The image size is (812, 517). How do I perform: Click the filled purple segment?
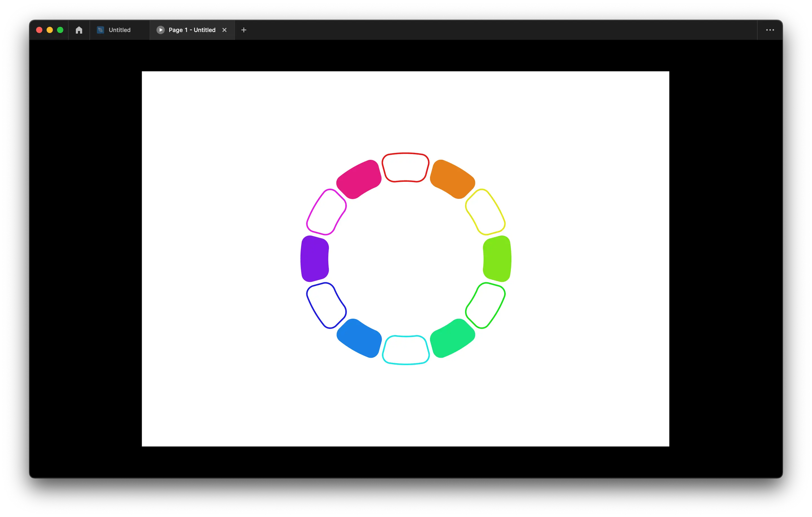click(314, 258)
